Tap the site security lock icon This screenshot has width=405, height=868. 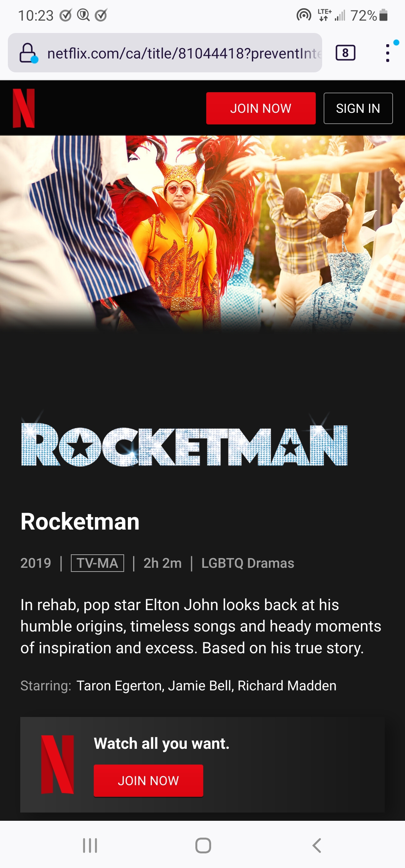click(x=28, y=53)
